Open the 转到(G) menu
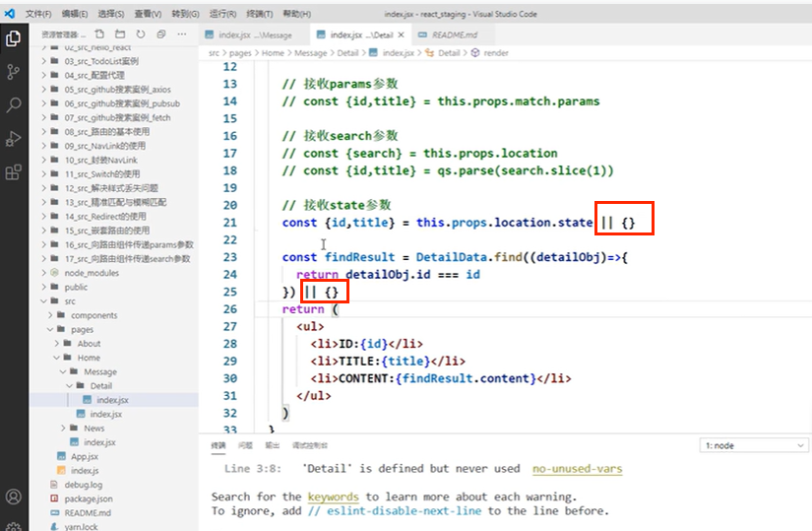Screen dimensions: 812x531 [x=185, y=14]
